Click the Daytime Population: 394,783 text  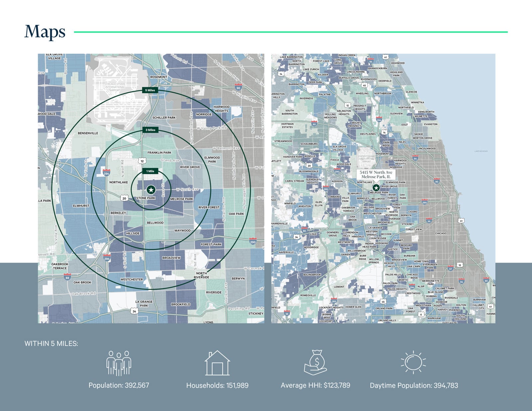pyautogui.click(x=414, y=385)
